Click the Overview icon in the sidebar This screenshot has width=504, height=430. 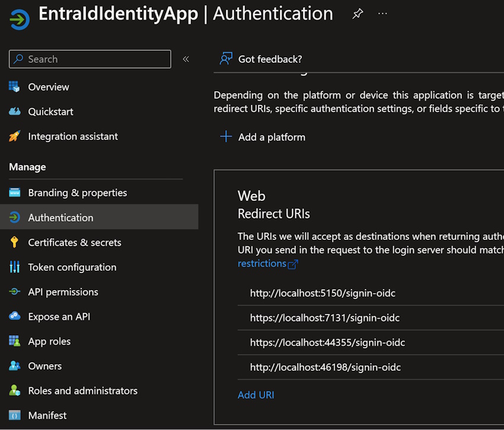tap(14, 86)
